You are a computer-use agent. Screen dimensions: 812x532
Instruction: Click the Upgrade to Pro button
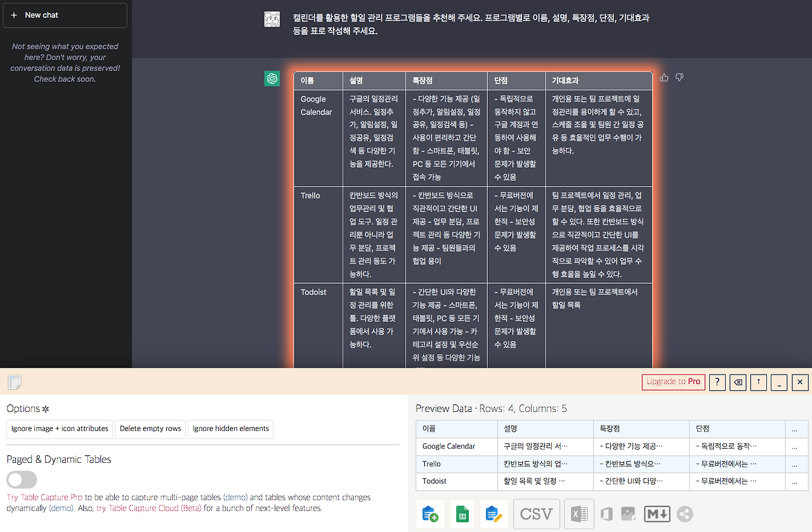tap(673, 382)
